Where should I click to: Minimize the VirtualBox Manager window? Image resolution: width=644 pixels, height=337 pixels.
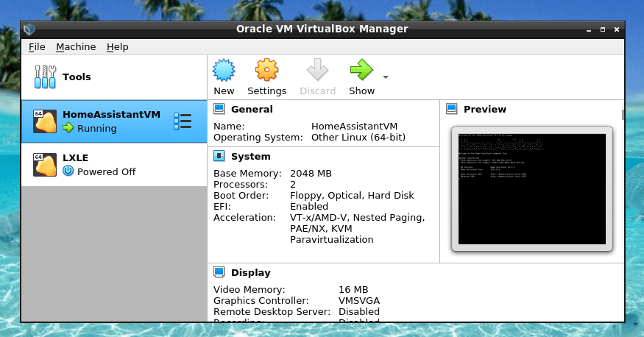click(589, 29)
